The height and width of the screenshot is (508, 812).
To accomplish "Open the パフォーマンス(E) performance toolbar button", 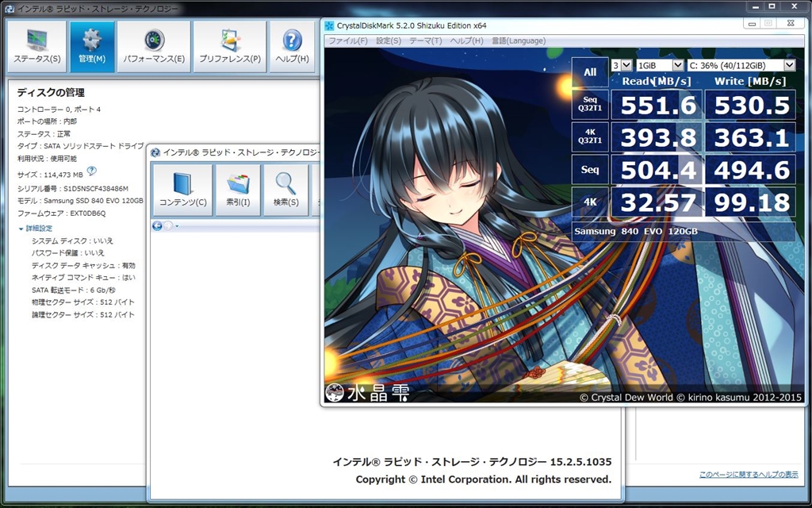I will 154,47.
